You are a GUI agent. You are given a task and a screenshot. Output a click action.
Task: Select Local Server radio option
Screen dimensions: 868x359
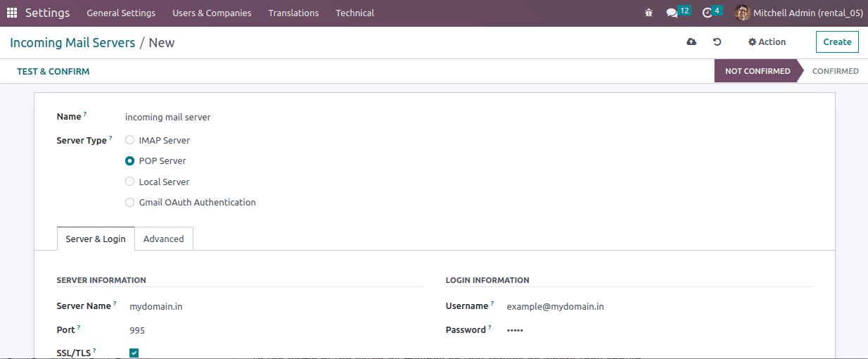point(129,182)
